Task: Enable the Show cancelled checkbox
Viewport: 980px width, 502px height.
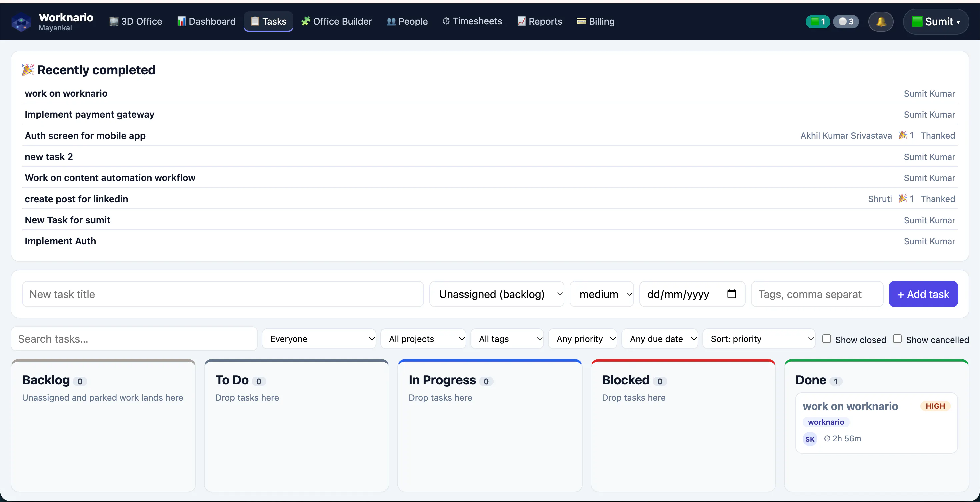Action: pyautogui.click(x=897, y=339)
